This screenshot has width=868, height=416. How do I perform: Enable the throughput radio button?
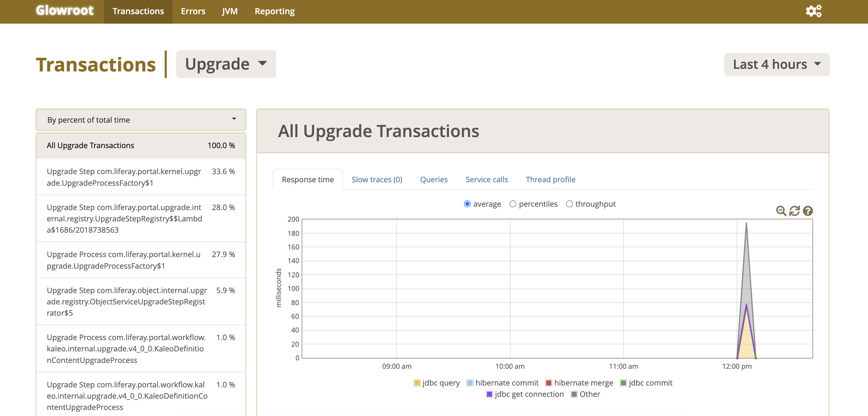[x=570, y=204]
